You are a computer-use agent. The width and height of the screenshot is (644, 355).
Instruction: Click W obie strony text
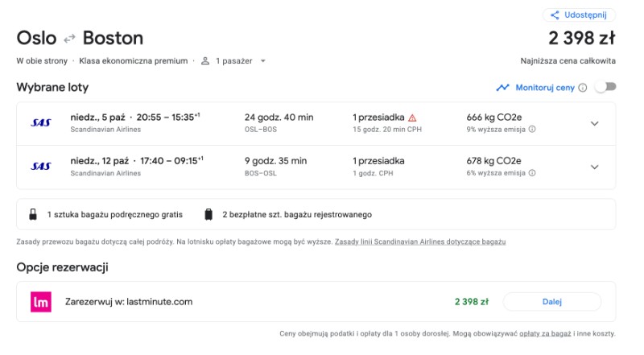click(x=42, y=61)
